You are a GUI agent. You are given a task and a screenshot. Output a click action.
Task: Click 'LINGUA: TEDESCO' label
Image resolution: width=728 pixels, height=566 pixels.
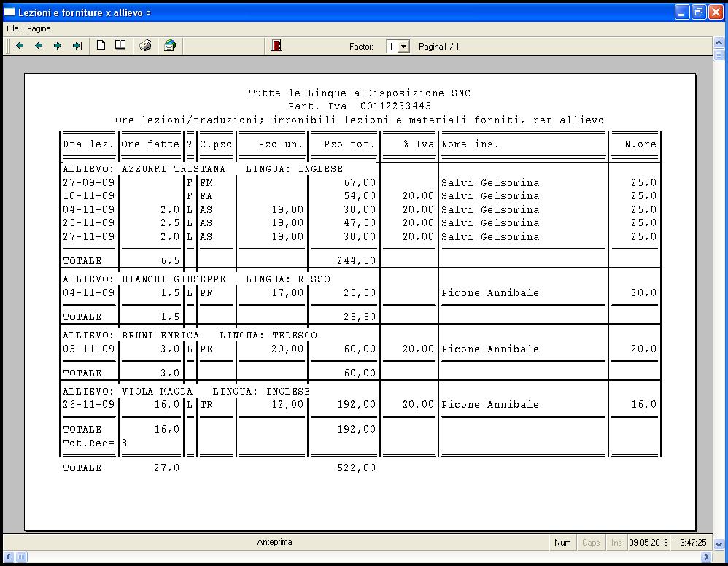click(x=268, y=336)
